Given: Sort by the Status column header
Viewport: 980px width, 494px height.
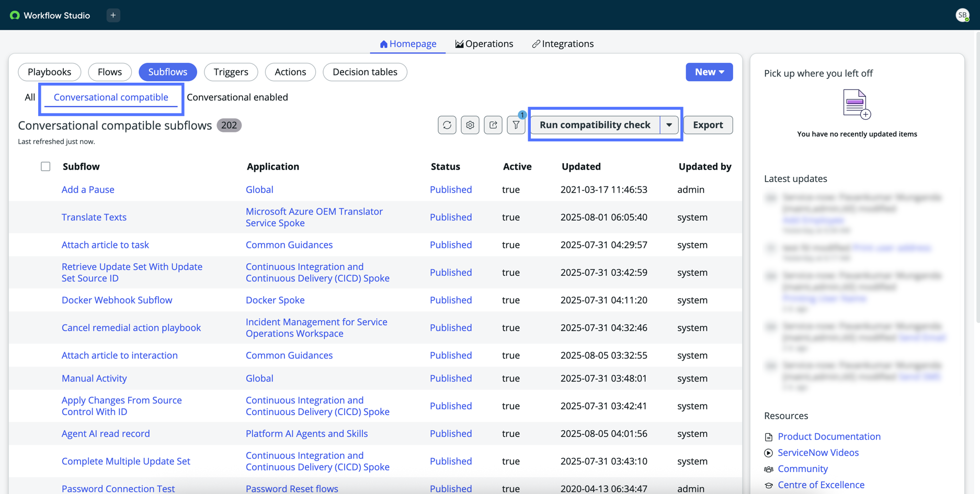Looking at the screenshot, I should pos(446,167).
